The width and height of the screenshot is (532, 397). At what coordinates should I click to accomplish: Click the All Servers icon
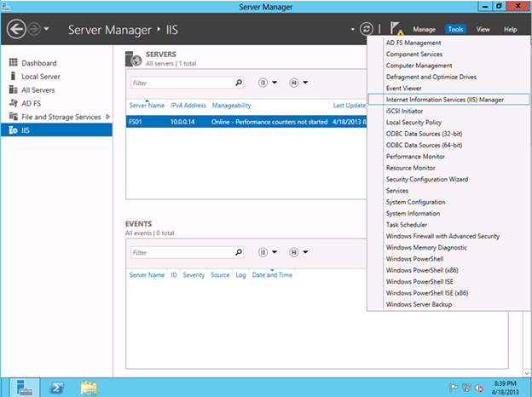tap(14, 89)
